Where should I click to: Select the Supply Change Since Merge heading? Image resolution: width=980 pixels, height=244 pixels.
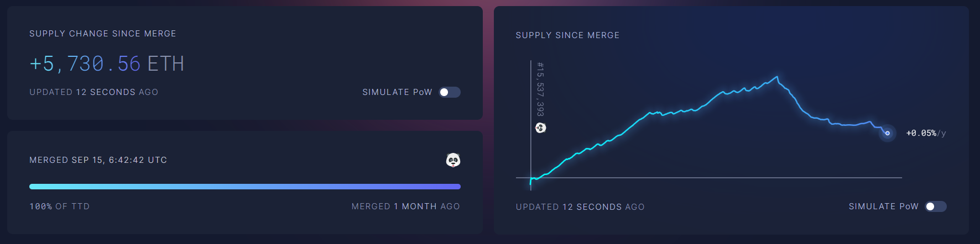coord(102,34)
